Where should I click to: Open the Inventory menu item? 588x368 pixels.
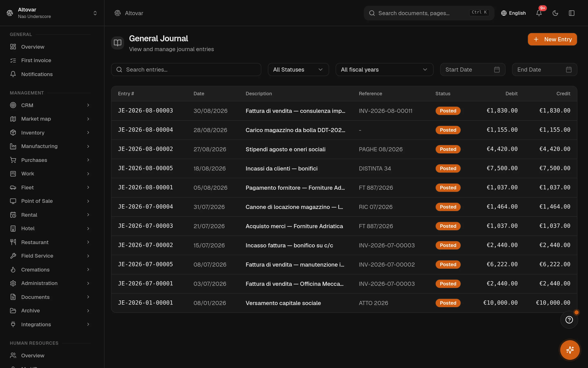click(50, 133)
